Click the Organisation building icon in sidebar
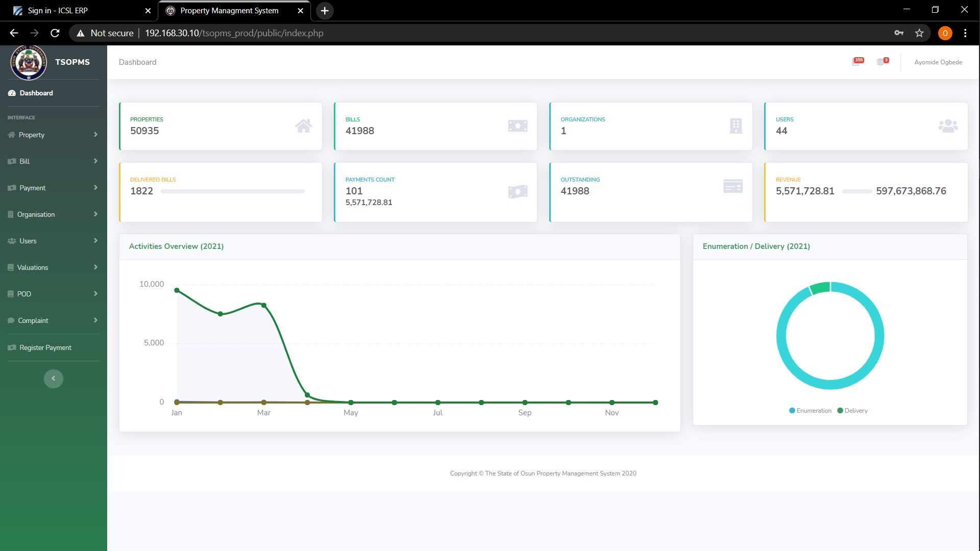 [11, 214]
